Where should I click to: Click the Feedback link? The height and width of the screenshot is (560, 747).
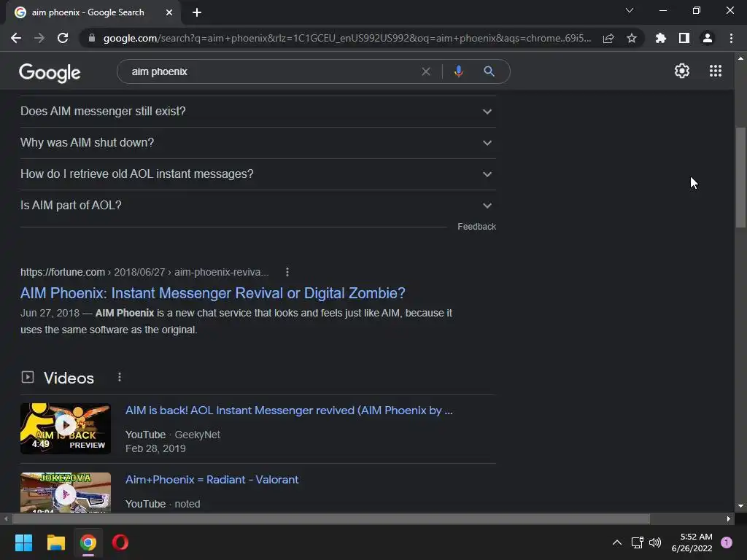click(x=476, y=227)
